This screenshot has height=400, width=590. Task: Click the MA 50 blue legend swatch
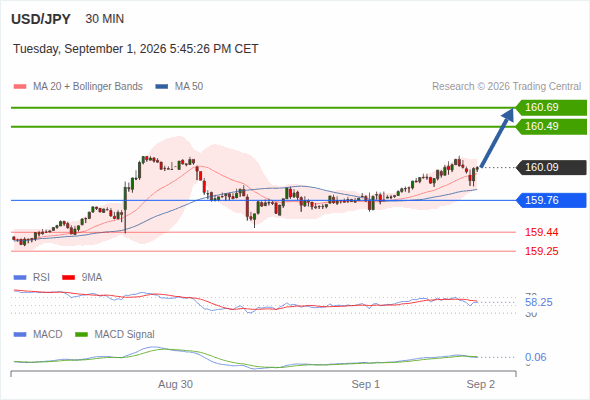(161, 87)
